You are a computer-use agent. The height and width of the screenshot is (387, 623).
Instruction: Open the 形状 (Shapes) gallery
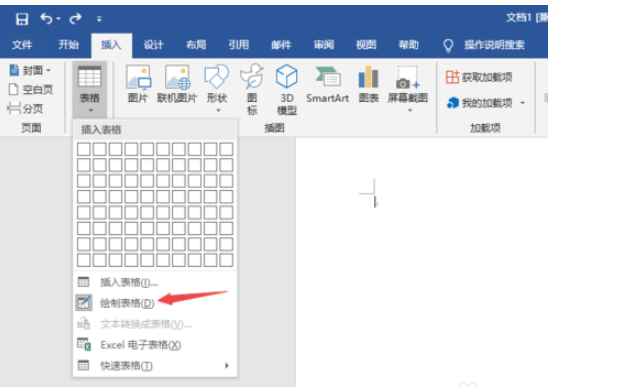coord(217,88)
